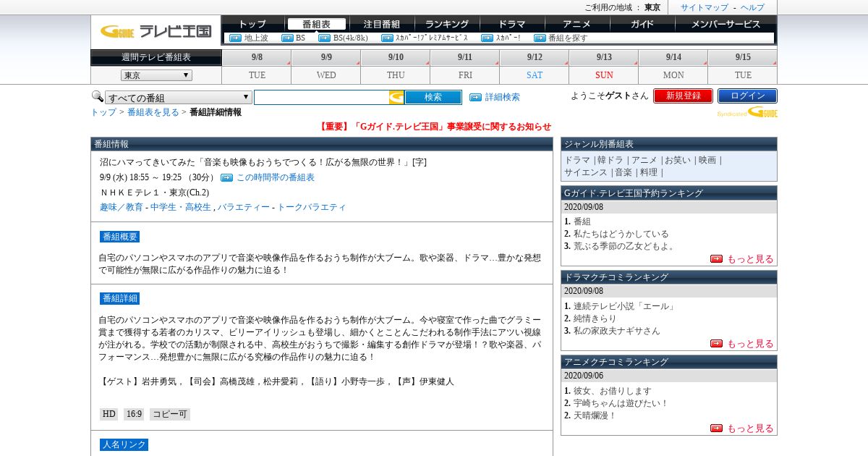Open 彼女、お借りします ranking entry
This screenshot has height=456, width=868.
coord(613,391)
